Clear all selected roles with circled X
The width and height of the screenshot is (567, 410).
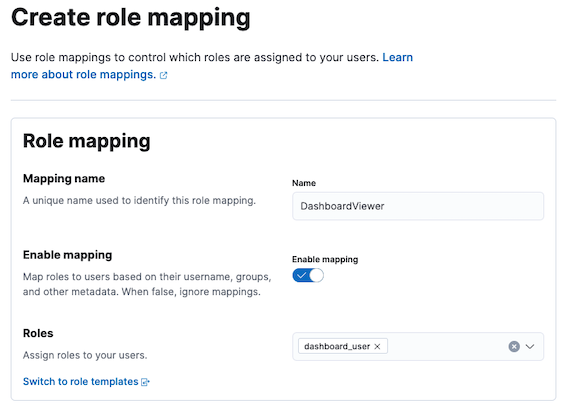[514, 346]
